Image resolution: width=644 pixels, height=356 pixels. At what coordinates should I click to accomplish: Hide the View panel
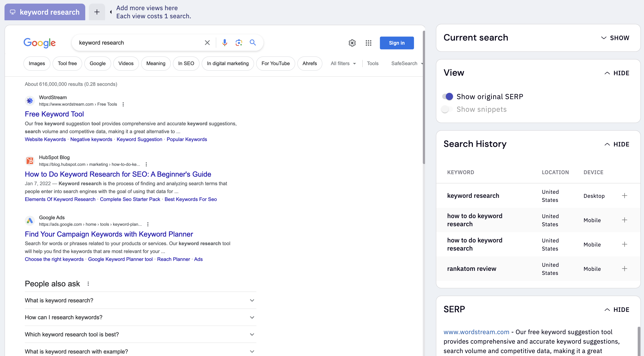coord(617,73)
